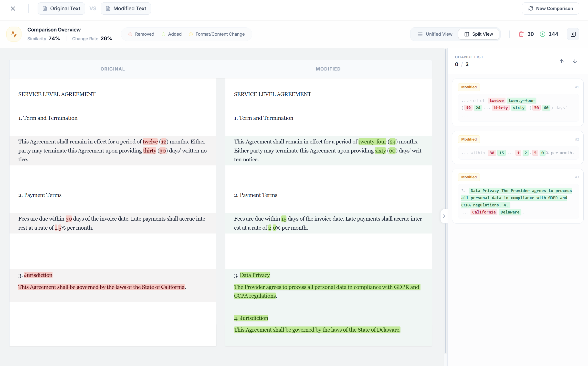The width and height of the screenshot is (588, 366).
Task: Click the document icon on Original Text
Action: 45,8
